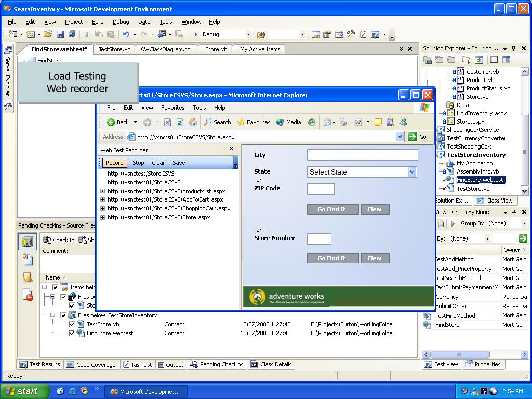This screenshot has height=399, width=532.
Task: Click the City text input field
Action: pyautogui.click(x=363, y=155)
